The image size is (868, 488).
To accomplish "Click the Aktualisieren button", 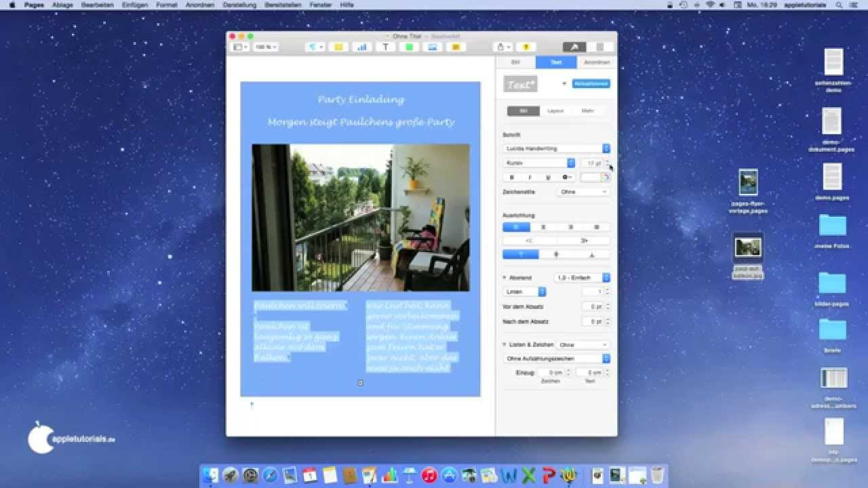I will (591, 83).
